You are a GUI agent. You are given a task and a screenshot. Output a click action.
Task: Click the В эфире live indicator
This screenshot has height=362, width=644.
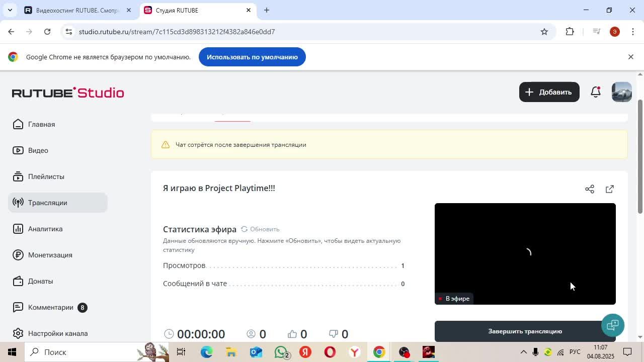tap(454, 299)
